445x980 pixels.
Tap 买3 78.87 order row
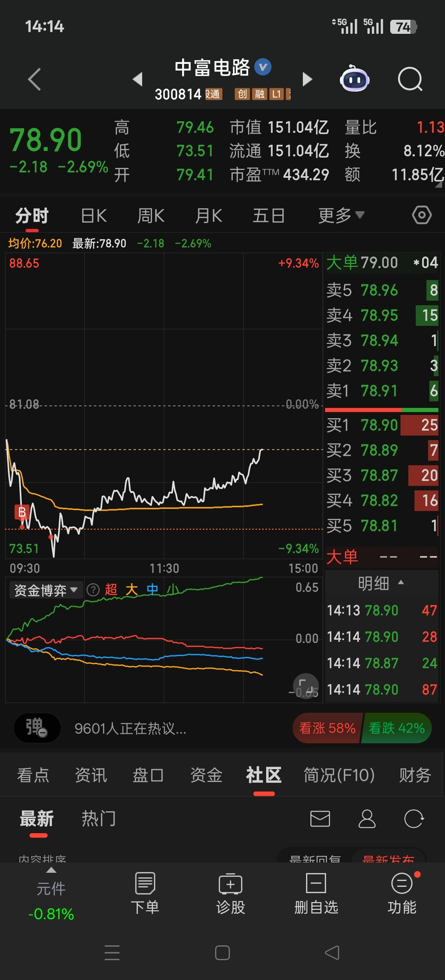382,475
